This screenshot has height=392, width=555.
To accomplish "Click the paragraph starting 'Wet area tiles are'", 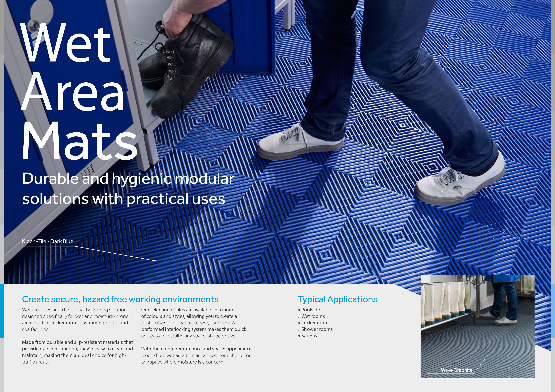I will (x=75, y=319).
